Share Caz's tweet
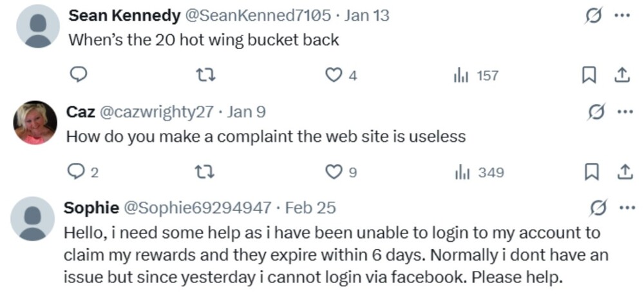 coord(621,173)
